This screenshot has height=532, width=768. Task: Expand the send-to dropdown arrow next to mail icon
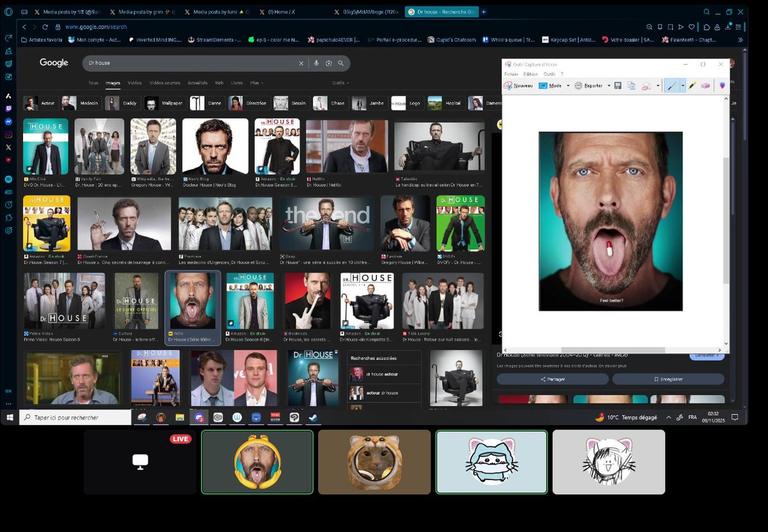tap(657, 85)
